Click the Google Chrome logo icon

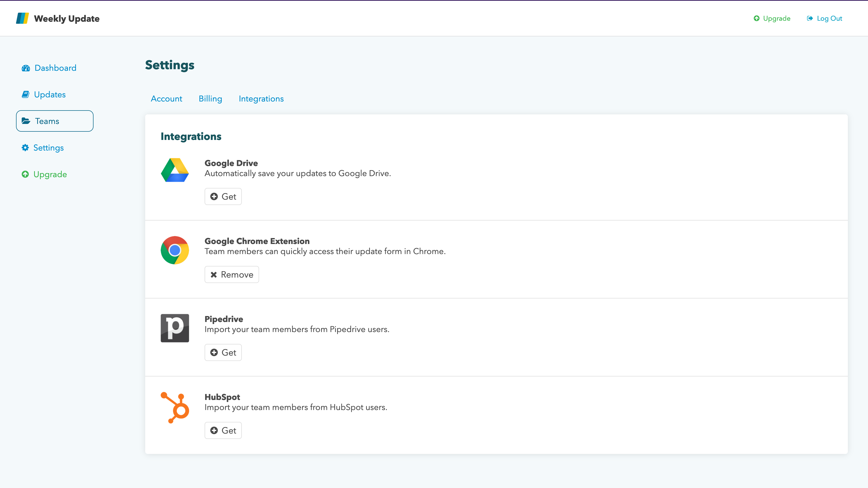(x=175, y=250)
